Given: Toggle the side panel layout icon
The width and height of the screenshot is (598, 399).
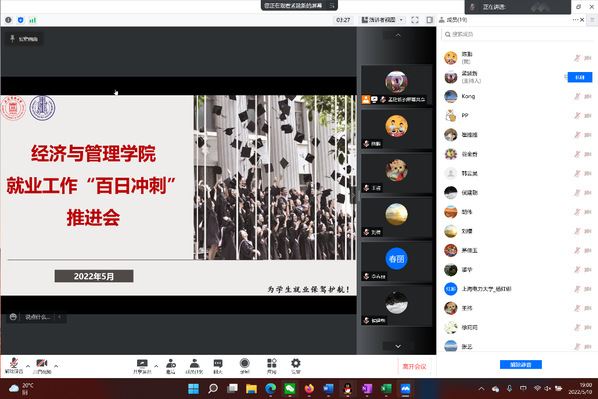Looking at the screenshot, I should click(x=429, y=20).
